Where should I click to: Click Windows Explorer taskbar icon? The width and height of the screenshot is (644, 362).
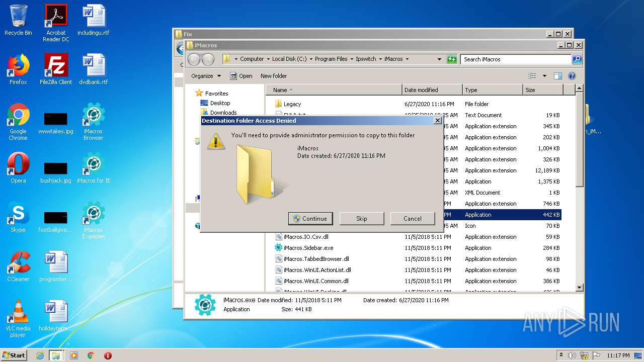coord(56,355)
